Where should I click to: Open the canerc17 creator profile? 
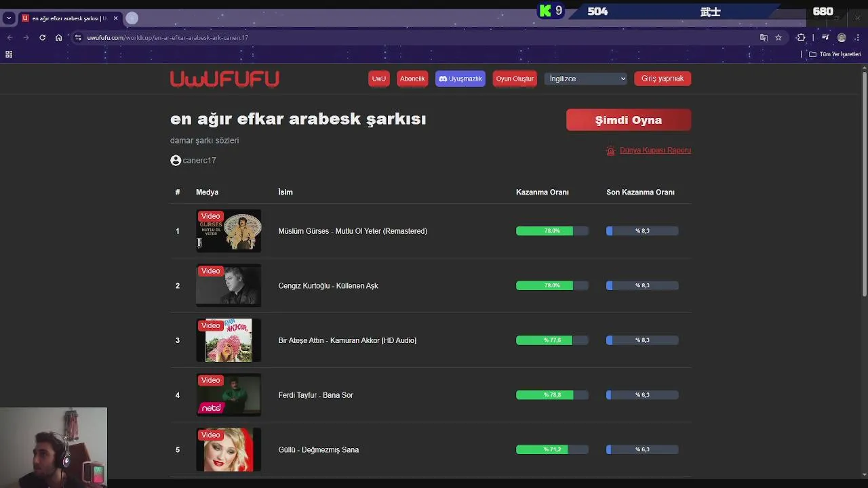coord(199,161)
